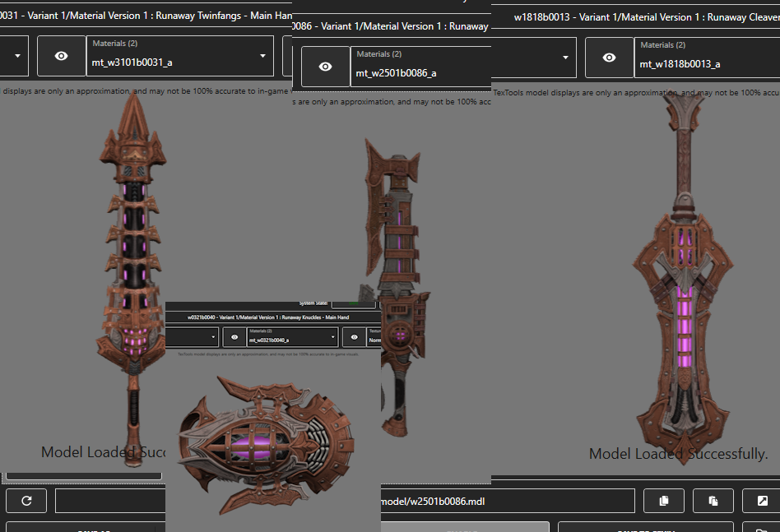Open the Knuckles texture dropdown showing Norm
This screenshot has height=532, width=780.
coord(374,337)
